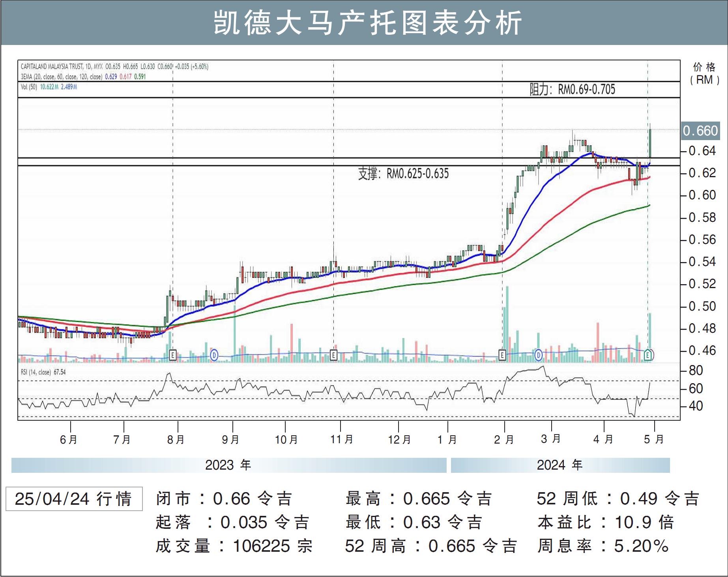Click the earnings E marker near August

point(172,355)
